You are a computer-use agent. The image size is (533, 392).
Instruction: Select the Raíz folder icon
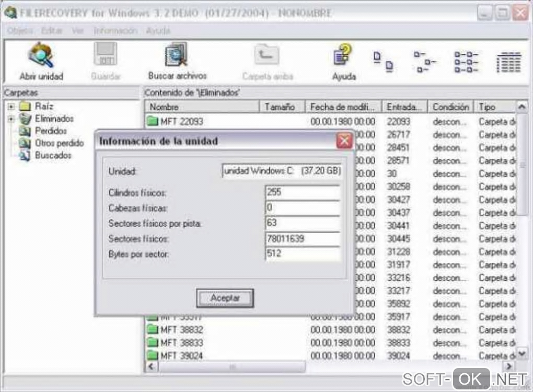(x=25, y=107)
